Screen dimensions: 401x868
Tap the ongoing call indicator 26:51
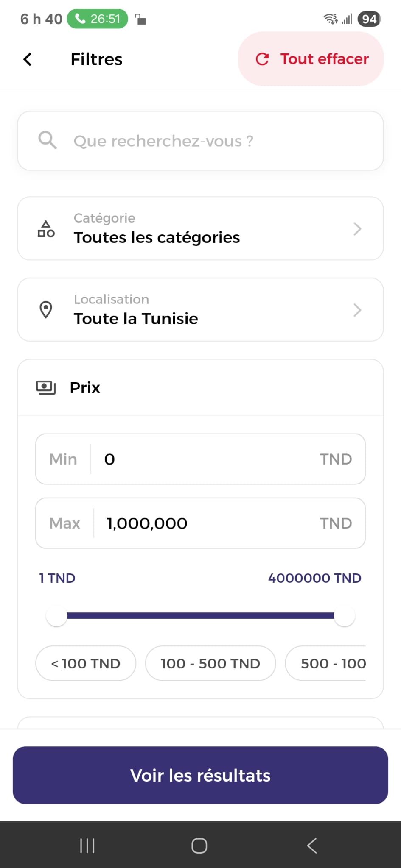point(98,19)
